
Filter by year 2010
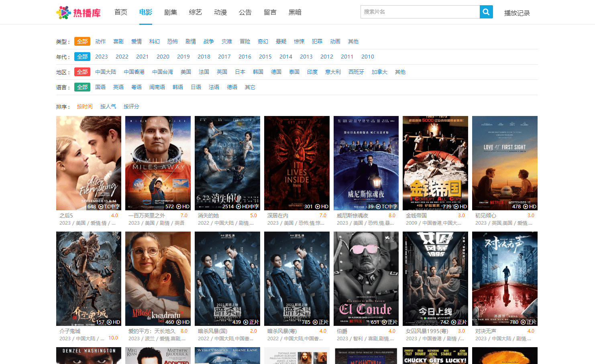(368, 57)
